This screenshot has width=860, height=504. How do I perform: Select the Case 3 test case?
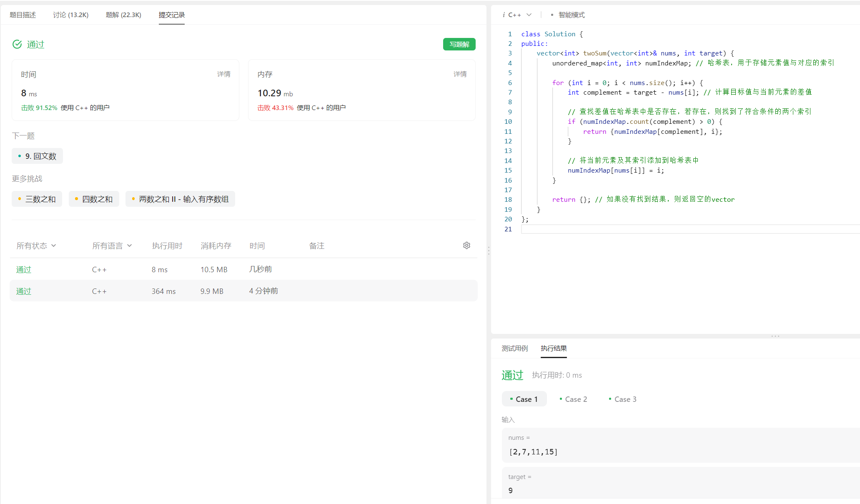[622, 399]
